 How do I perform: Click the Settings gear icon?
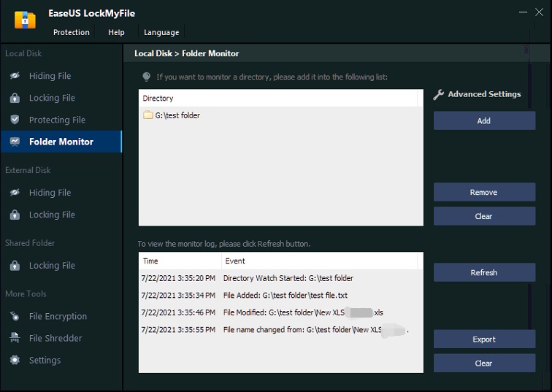click(15, 360)
